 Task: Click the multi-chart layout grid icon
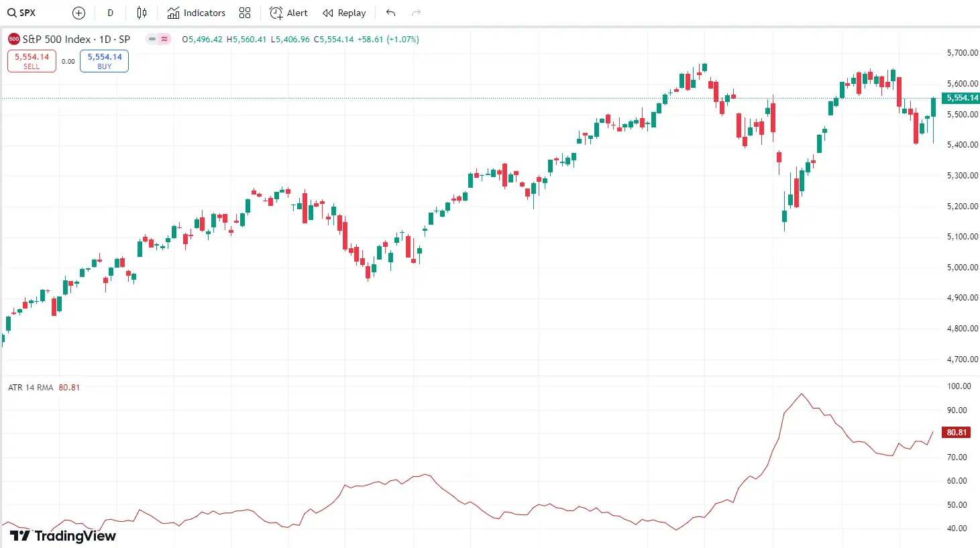pyautogui.click(x=244, y=13)
